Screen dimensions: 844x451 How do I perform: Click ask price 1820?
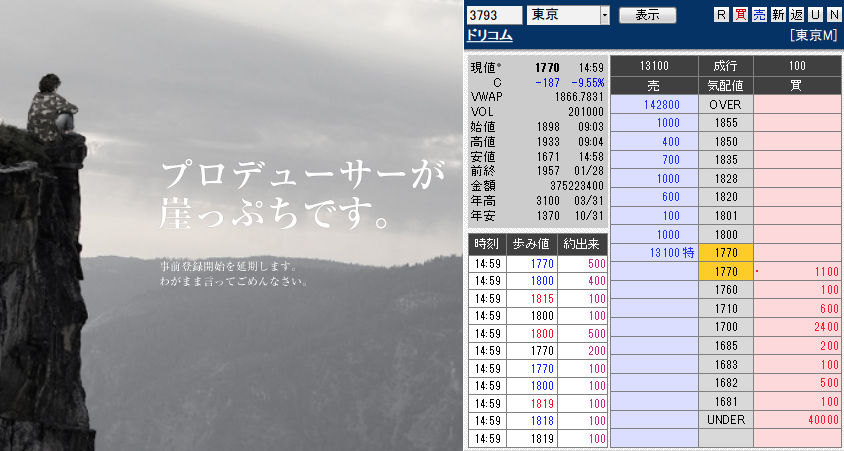click(726, 197)
